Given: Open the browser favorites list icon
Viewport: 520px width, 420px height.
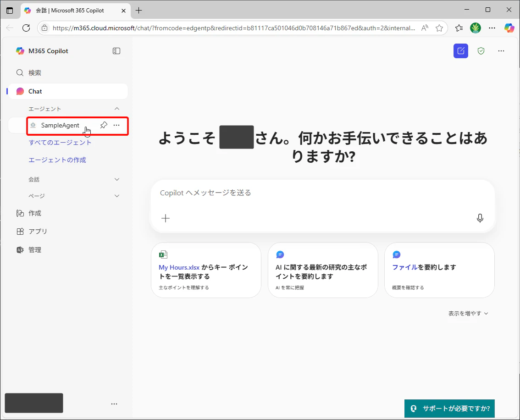Looking at the screenshot, I should 459,28.
